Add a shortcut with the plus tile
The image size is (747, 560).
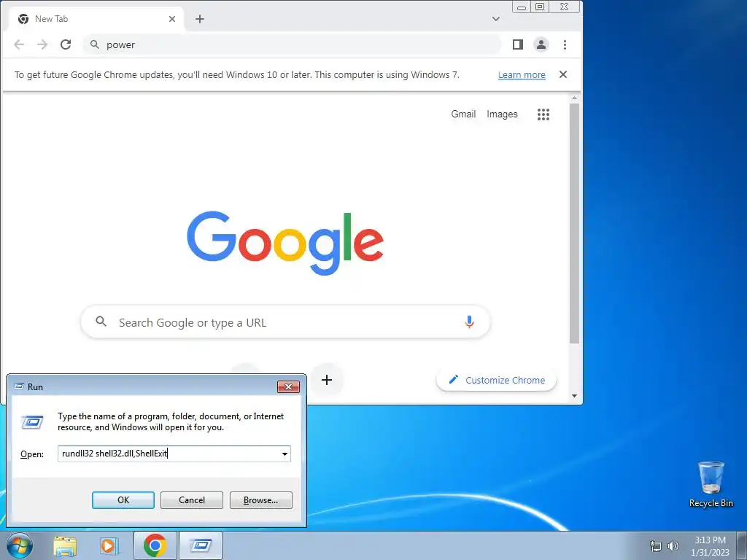coord(327,380)
